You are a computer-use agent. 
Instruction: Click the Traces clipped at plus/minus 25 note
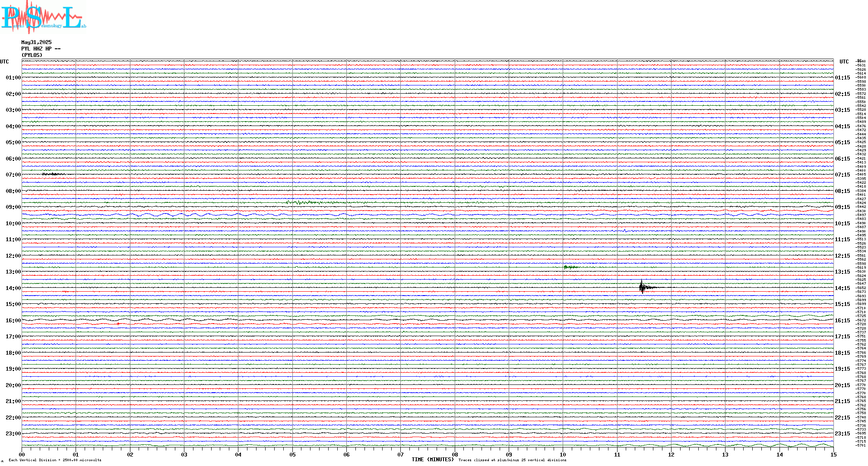coord(513,460)
